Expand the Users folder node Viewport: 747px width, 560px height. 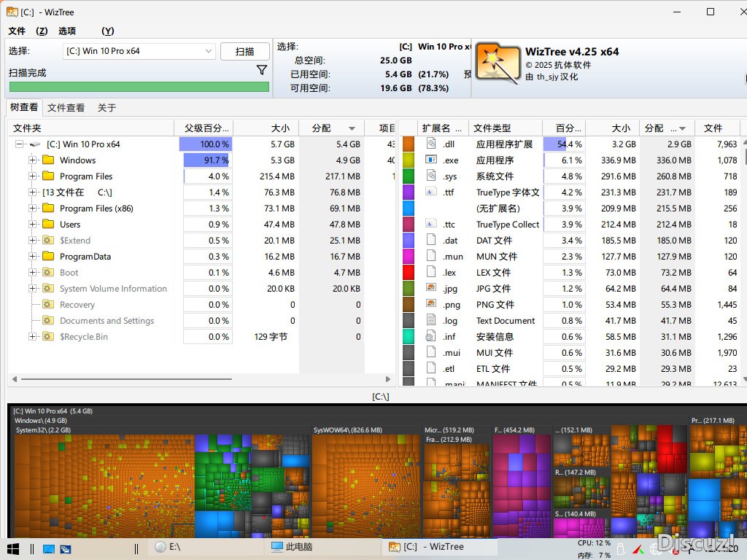[x=32, y=225]
